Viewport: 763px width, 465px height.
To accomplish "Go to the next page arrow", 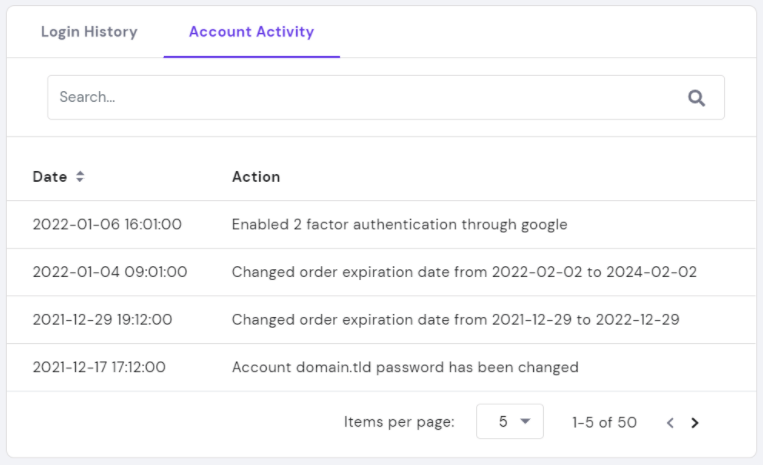I will tap(695, 423).
